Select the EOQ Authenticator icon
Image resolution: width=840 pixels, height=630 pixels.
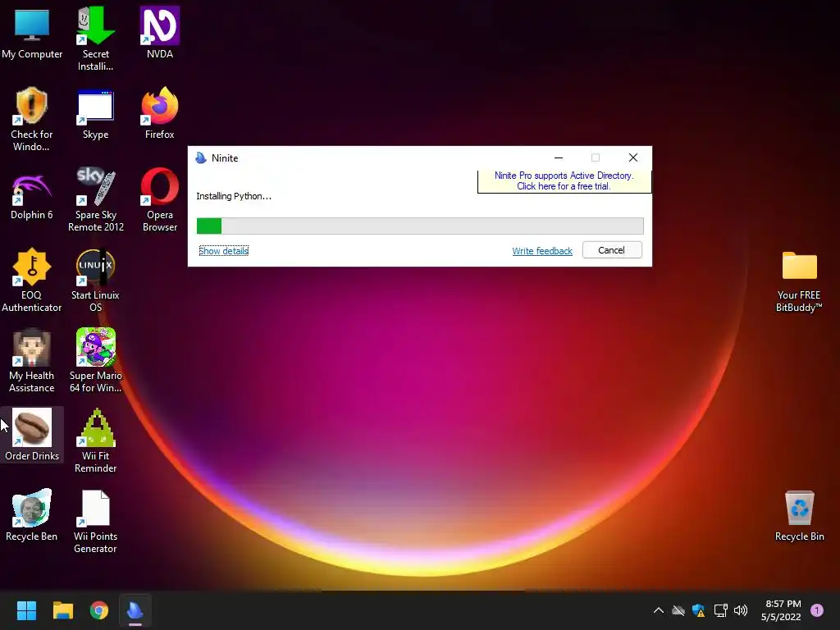(32, 280)
